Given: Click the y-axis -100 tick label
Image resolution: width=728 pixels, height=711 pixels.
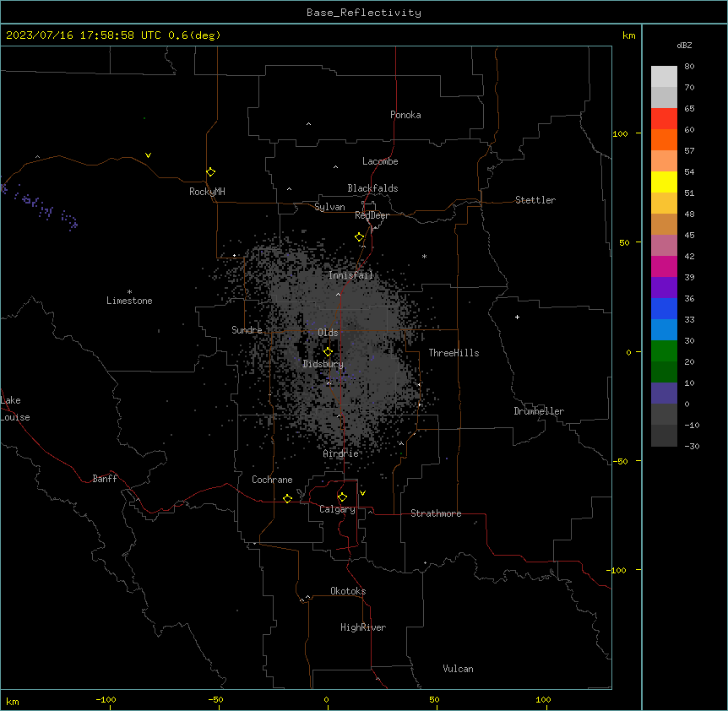Looking at the screenshot, I should click(617, 570).
